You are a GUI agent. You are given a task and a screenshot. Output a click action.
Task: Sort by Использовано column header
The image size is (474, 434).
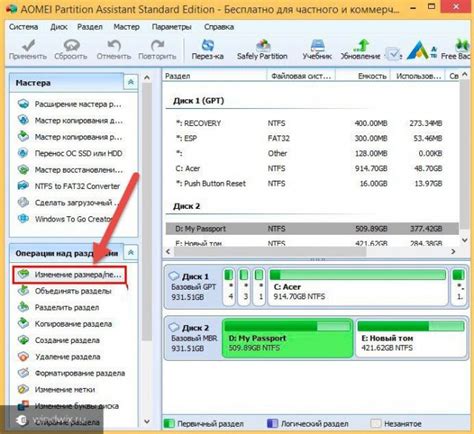pyautogui.click(x=418, y=76)
